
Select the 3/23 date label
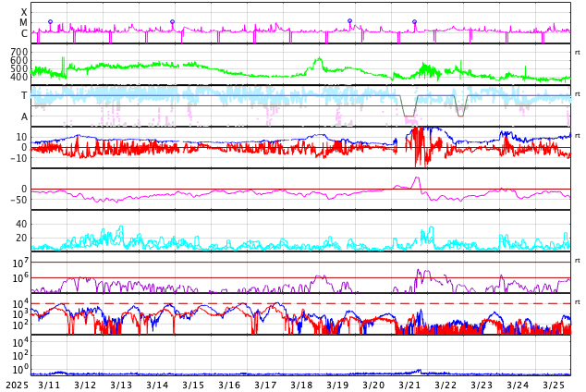pos(482,386)
